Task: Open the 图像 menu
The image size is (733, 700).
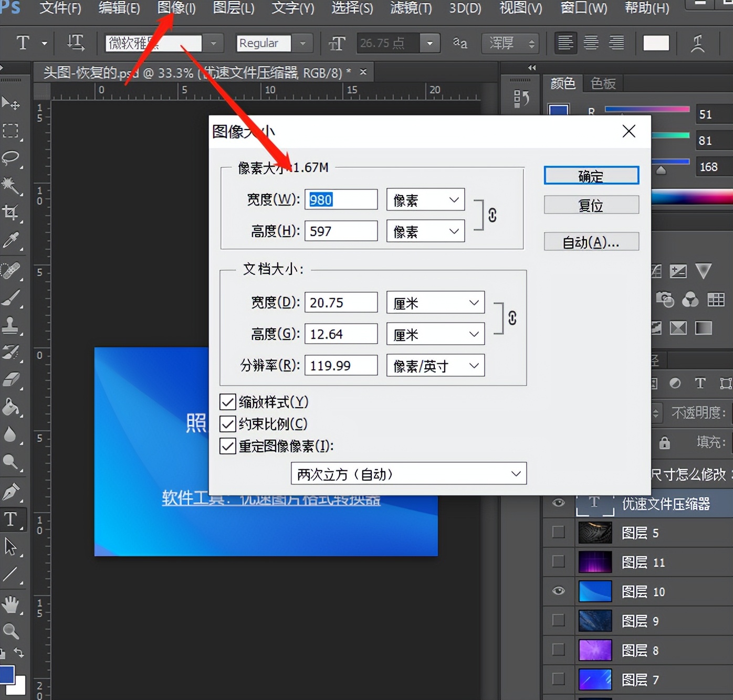Action: (176, 8)
